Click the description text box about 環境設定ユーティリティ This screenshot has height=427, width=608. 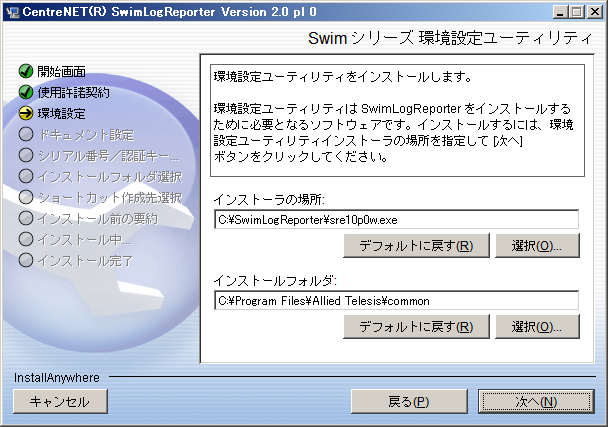pyautogui.click(x=397, y=121)
